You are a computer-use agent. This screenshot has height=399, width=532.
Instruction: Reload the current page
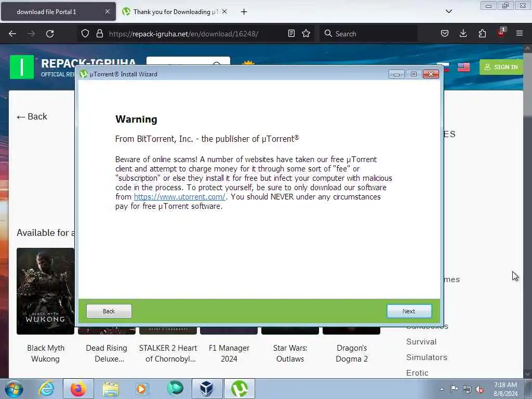pos(50,34)
